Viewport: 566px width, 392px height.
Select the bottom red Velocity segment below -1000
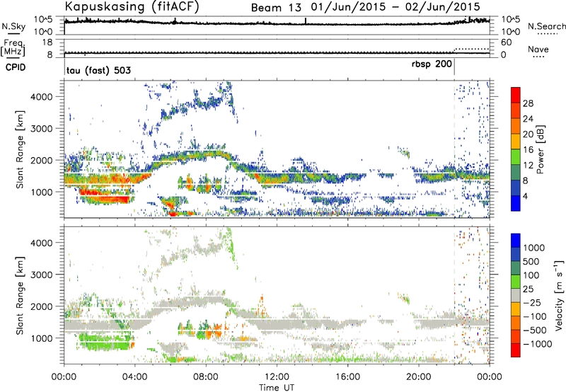(x=516, y=350)
